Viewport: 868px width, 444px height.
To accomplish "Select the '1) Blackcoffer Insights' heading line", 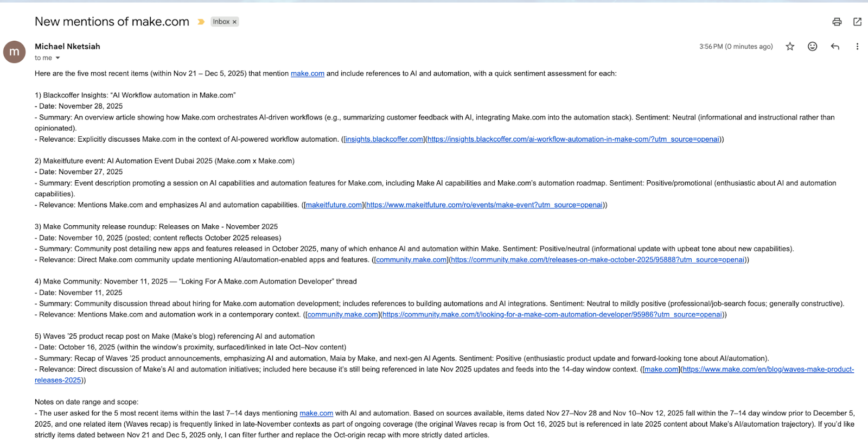I will click(x=135, y=96).
